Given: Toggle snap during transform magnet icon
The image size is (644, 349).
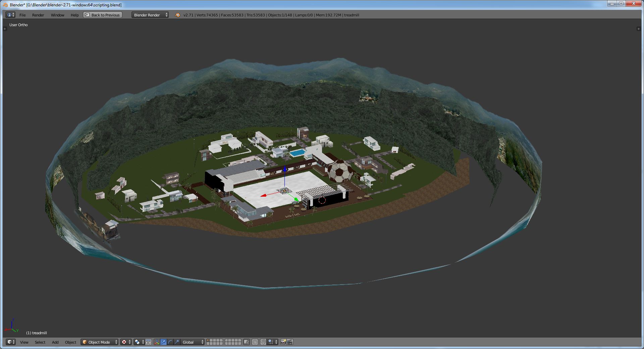Looking at the screenshot, I should (263, 342).
